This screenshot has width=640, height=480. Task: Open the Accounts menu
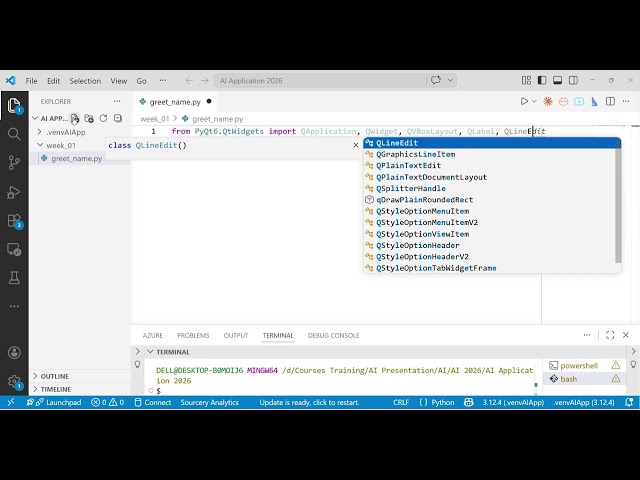click(14, 352)
